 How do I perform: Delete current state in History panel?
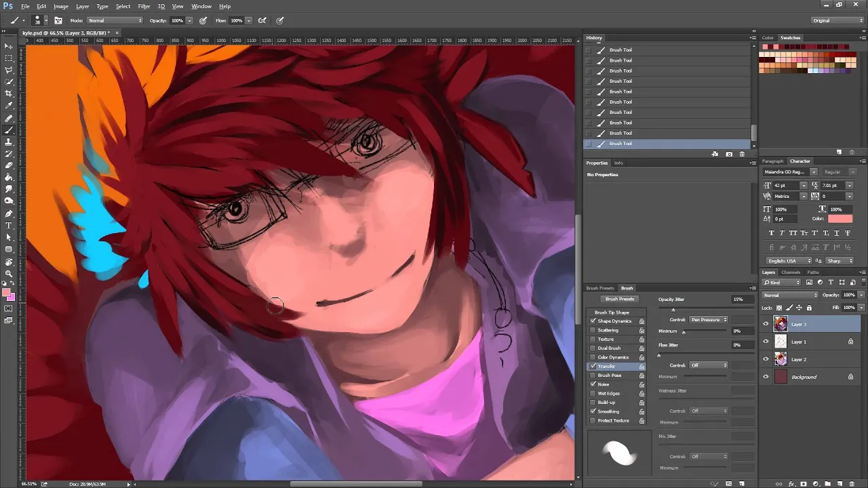(743, 154)
